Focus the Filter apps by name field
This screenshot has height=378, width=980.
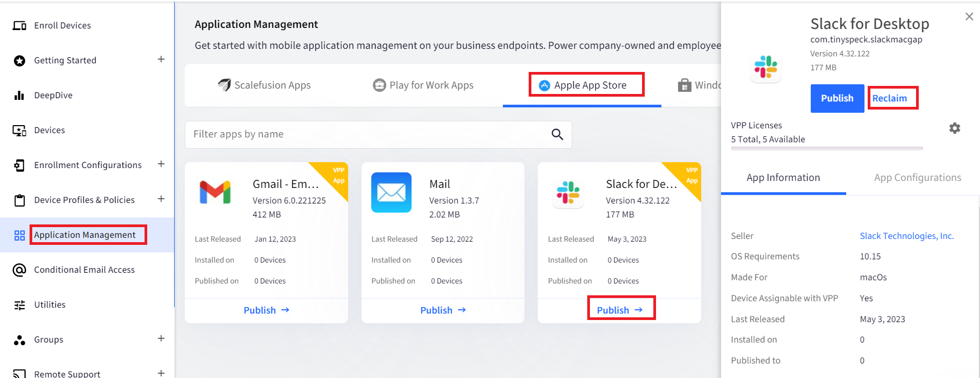pos(378,134)
